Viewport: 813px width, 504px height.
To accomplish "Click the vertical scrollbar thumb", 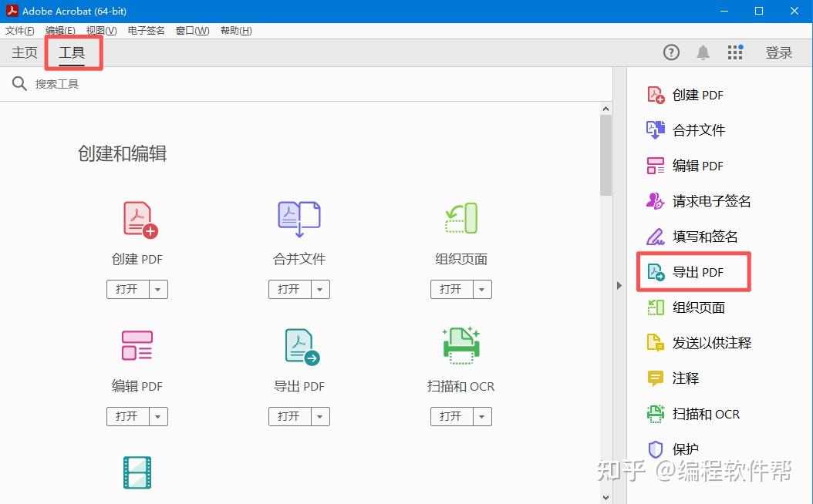I will tap(606, 156).
